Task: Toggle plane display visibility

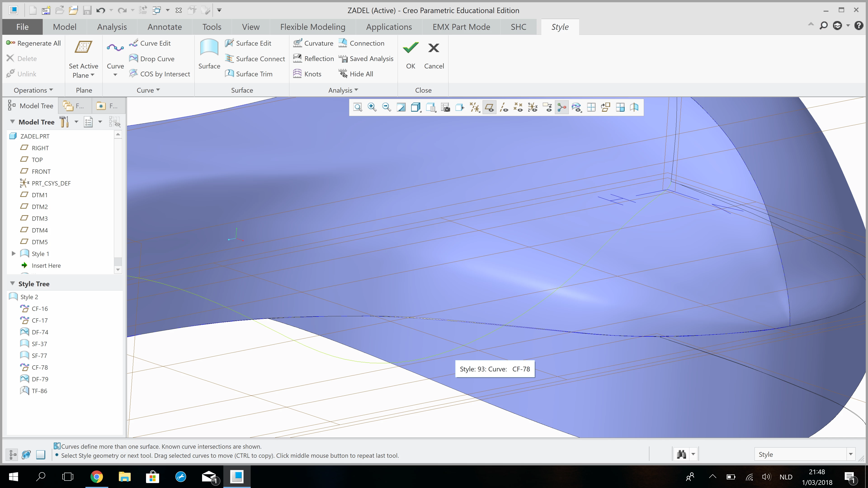Action: [x=489, y=108]
